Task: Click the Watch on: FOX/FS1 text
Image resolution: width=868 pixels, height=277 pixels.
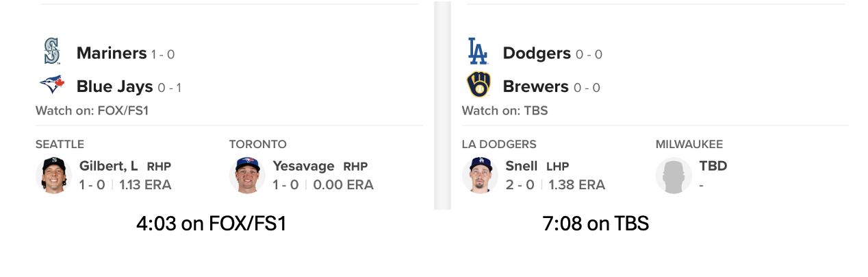Action: coord(92,110)
